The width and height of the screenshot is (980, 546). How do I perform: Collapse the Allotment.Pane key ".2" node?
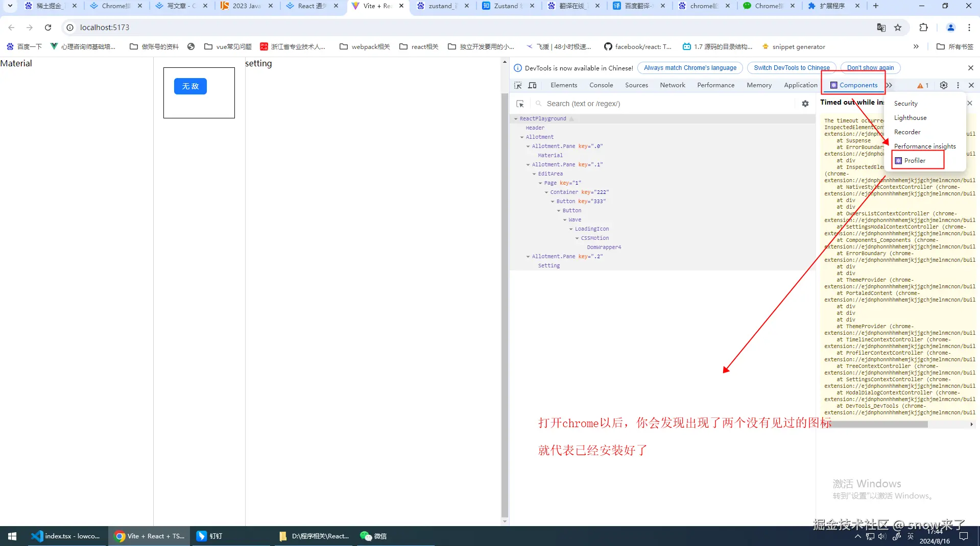pyautogui.click(x=528, y=257)
